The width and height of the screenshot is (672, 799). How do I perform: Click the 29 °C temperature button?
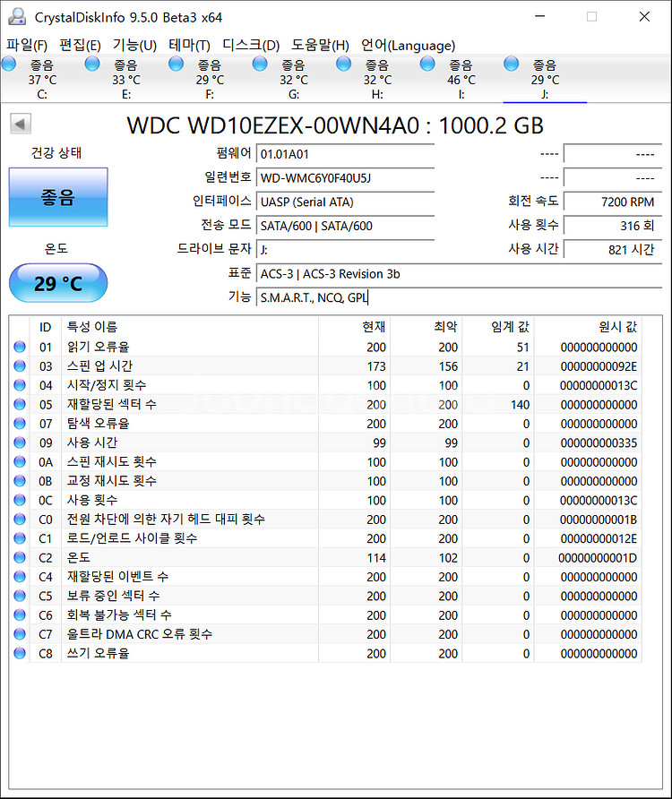58,283
